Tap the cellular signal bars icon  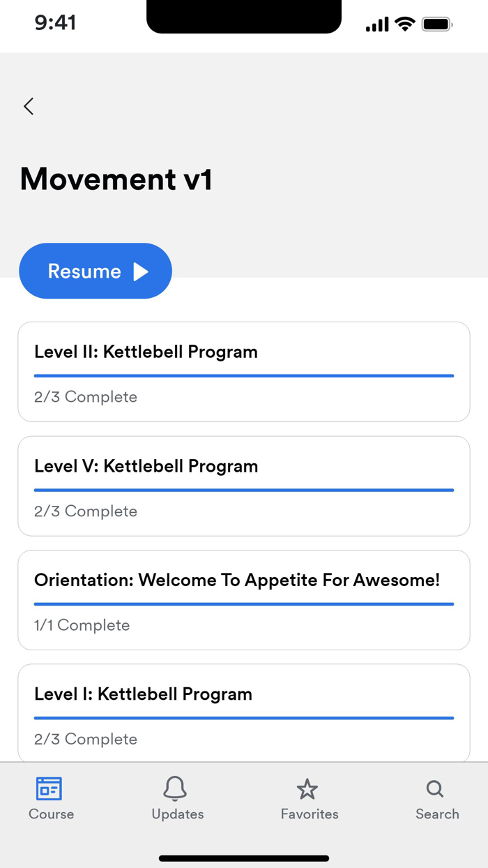coord(376,23)
